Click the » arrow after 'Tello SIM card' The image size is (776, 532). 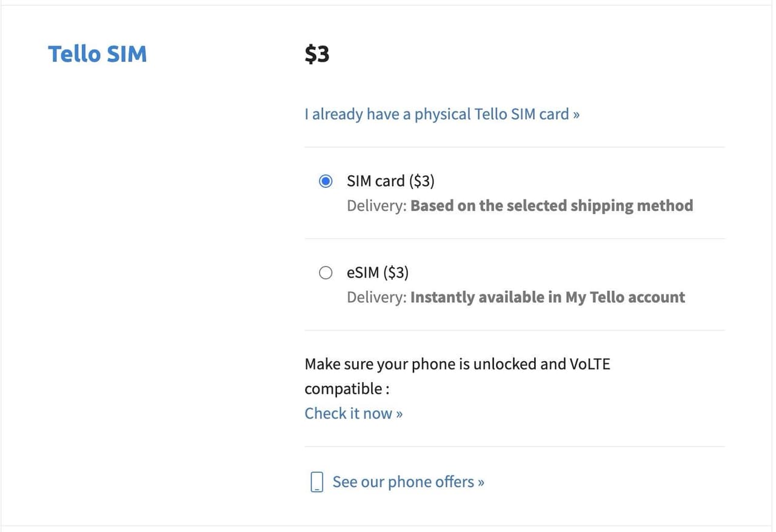pos(576,115)
